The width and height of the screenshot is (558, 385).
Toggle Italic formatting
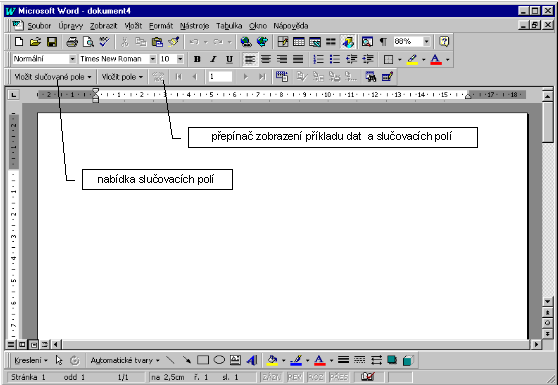(213, 59)
